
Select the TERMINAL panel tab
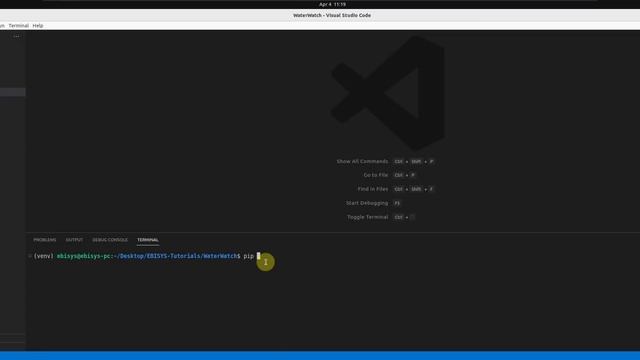coord(148,240)
